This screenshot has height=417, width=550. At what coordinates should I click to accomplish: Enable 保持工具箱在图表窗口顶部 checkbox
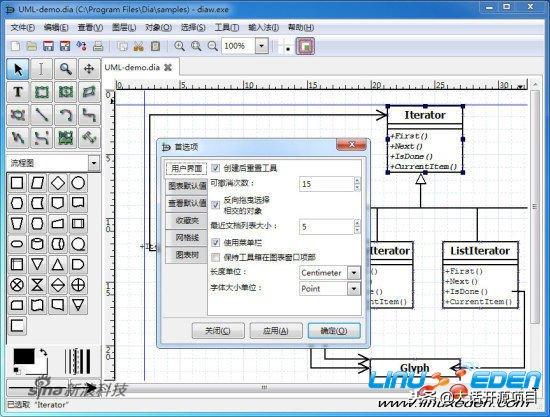(x=215, y=257)
